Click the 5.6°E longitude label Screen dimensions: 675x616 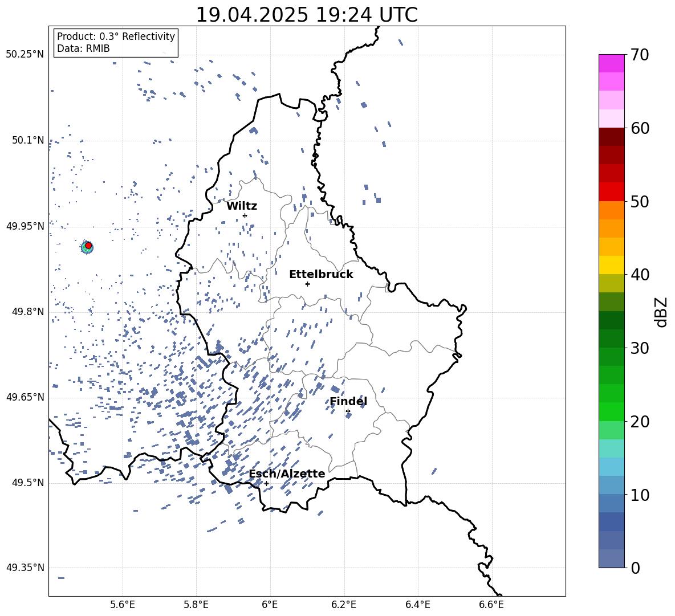pyautogui.click(x=123, y=605)
